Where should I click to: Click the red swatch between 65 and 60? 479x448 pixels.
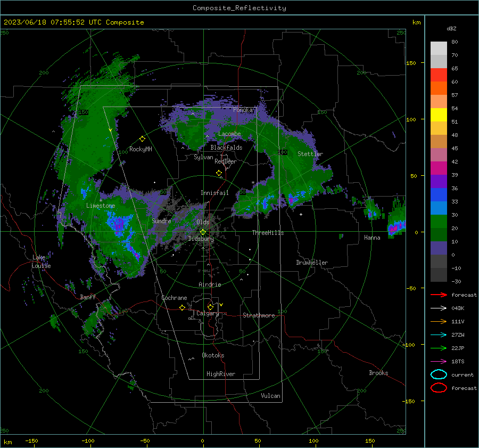tap(439, 75)
